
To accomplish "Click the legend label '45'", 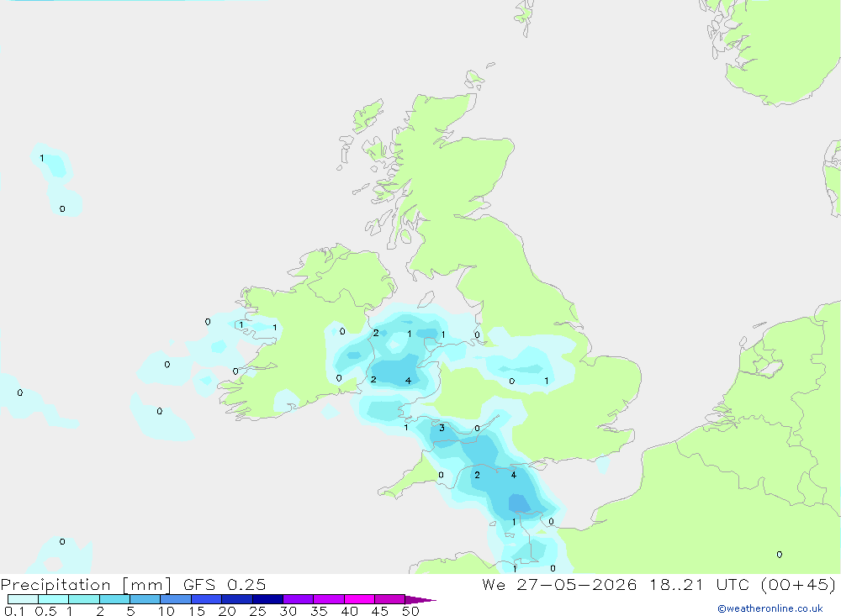I will coord(380,611).
